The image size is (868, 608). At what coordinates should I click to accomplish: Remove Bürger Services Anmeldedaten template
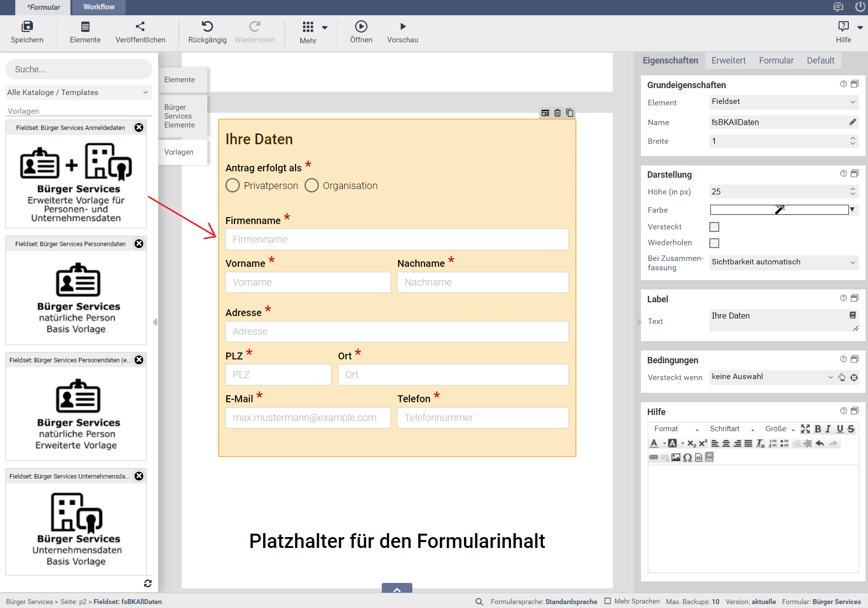click(139, 128)
